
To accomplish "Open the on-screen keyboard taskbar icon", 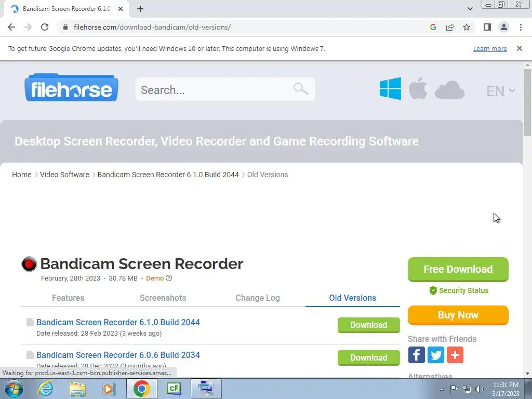I will point(206,389).
